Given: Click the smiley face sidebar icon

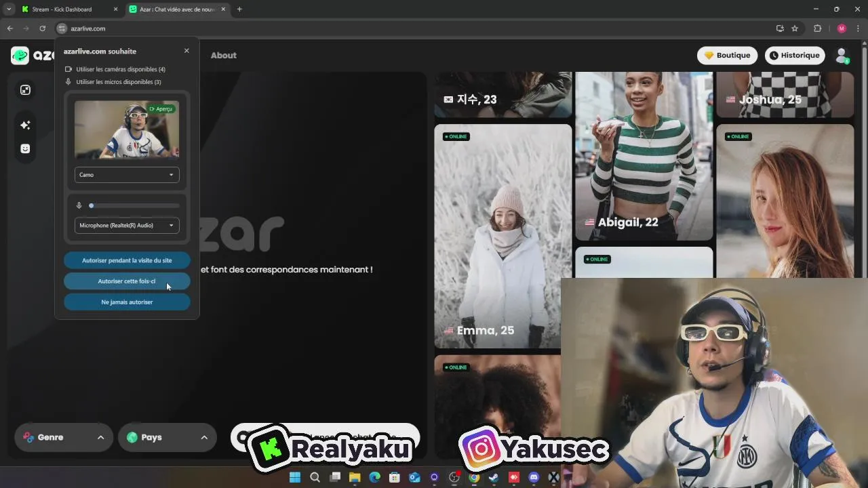Looking at the screenshot, I should pos(25,148).
